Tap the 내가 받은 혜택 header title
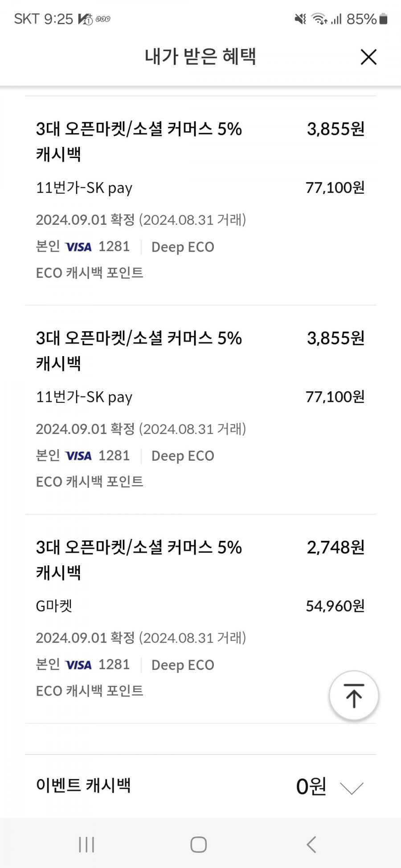 point(200,57)
